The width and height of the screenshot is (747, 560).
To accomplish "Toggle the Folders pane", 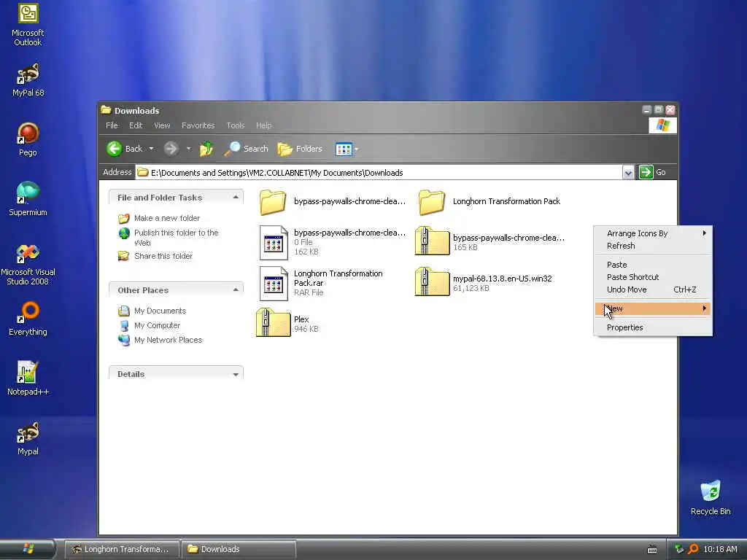I will (x=300, y=149).
